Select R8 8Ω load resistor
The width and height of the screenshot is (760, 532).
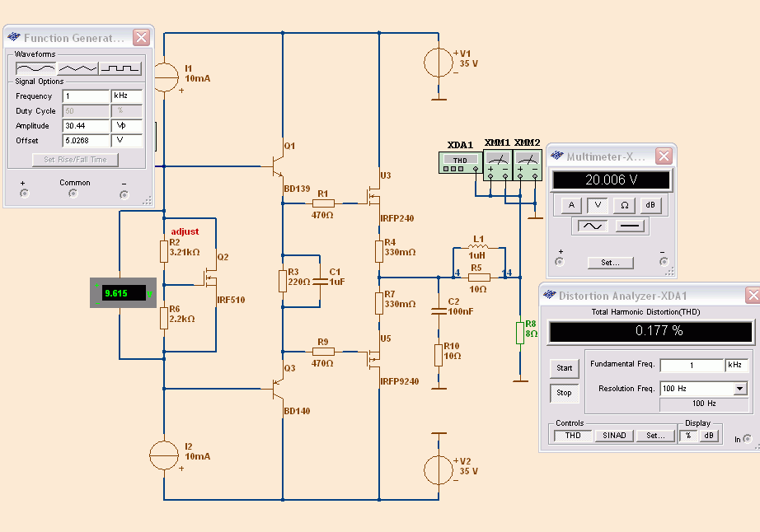[x=520, y=333]
